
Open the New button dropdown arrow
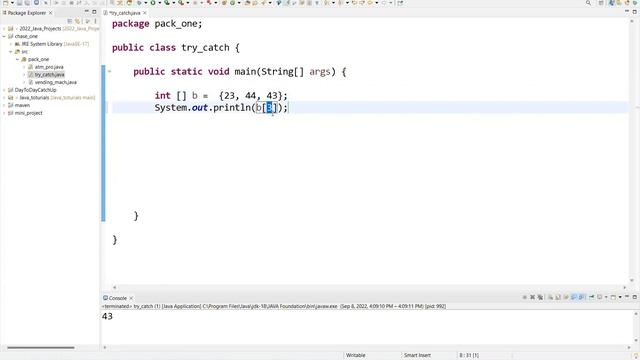coord(12,3)
